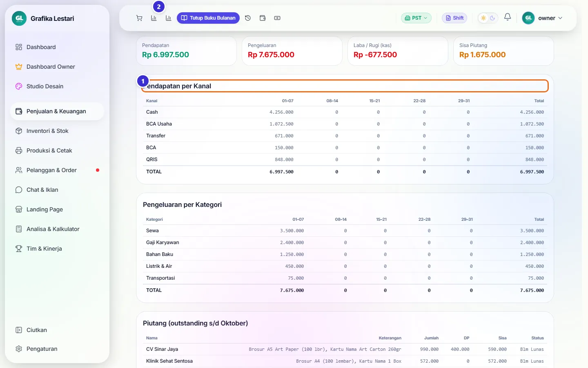Open Pengaturan via its gear icon
Screen dimensions: 588x368
point(19,349)
